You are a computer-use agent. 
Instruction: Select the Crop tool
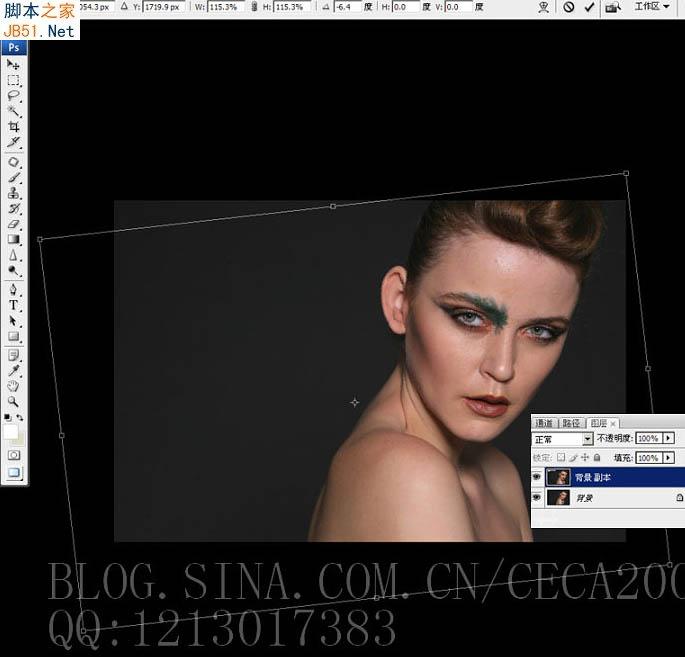pos(13,127)
